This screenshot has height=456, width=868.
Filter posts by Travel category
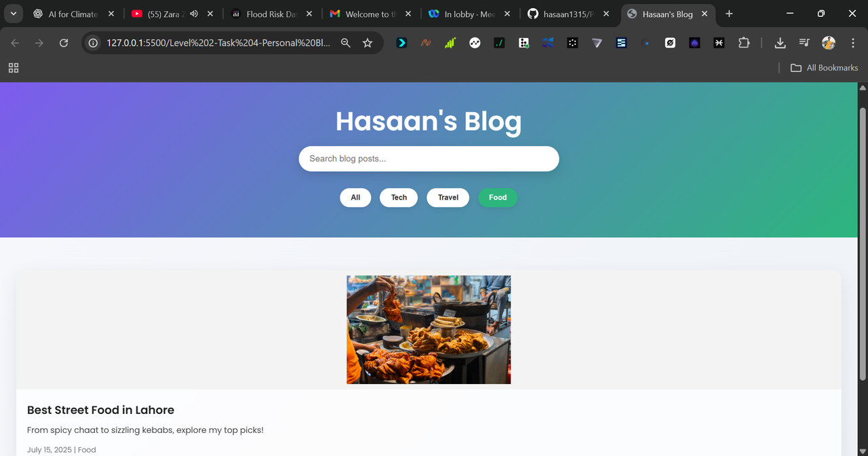(448, 197)
